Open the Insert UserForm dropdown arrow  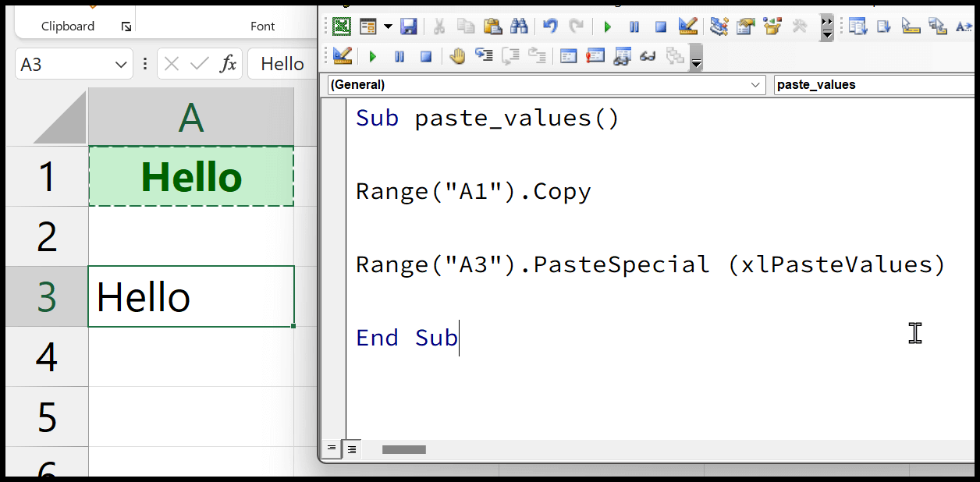388,27
